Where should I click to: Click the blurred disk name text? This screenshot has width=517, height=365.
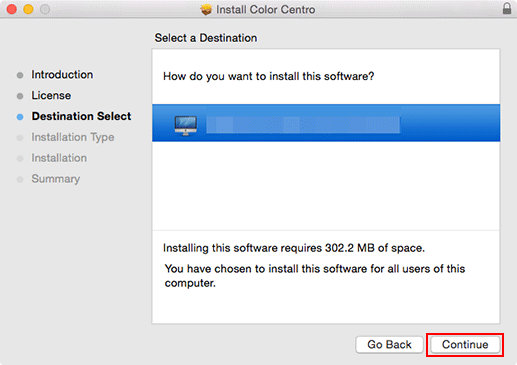pos(303,125)
